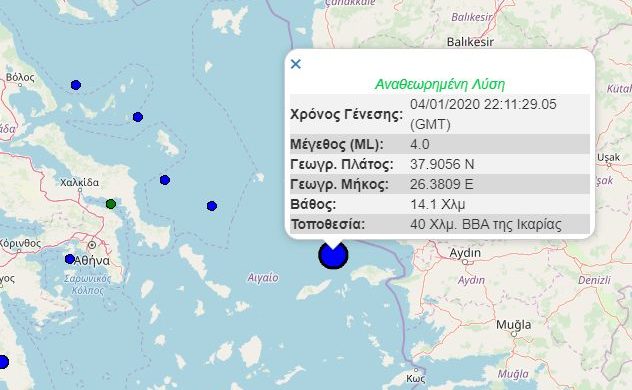Click the Κως island label
632x390 pixels.
415,379
